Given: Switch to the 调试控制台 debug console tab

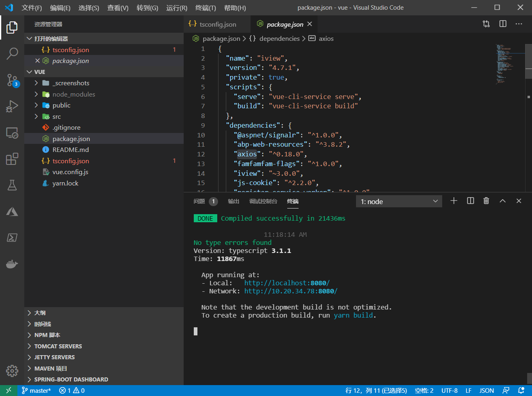Looking at the screenshot, I should click(x=263, y=201).
